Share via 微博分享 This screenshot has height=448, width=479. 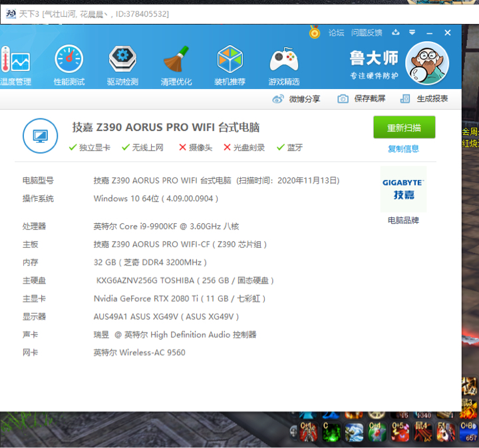point(296,99)
